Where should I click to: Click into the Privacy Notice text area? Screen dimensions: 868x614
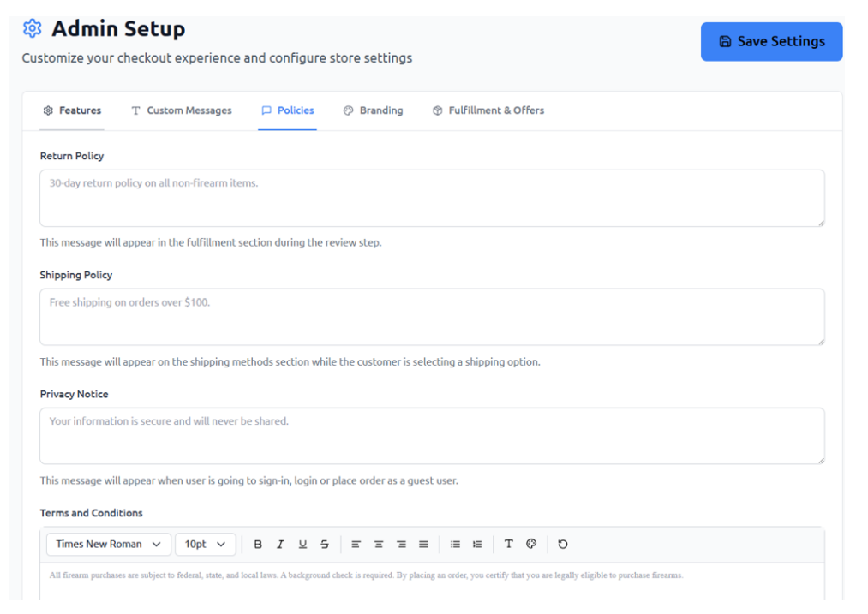433,436
